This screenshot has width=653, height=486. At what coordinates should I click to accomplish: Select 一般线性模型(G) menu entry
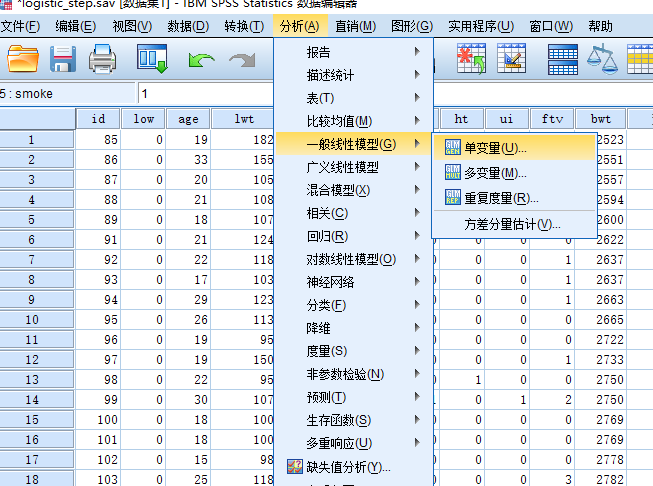(353, 144)
